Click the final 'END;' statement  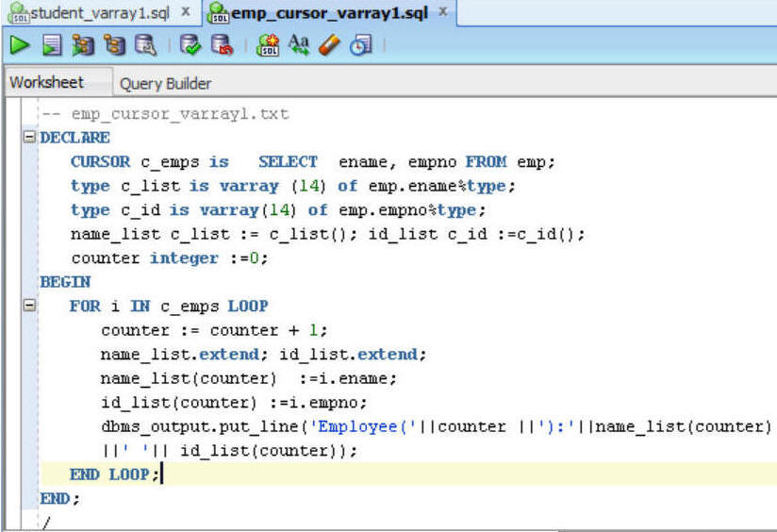pos(59,498)
